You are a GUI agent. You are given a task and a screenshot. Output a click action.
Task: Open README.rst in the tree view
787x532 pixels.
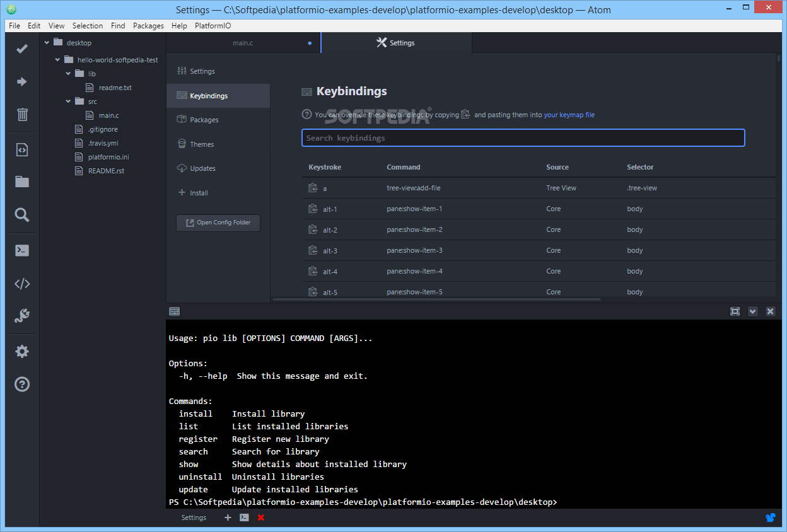click(106, 171)
